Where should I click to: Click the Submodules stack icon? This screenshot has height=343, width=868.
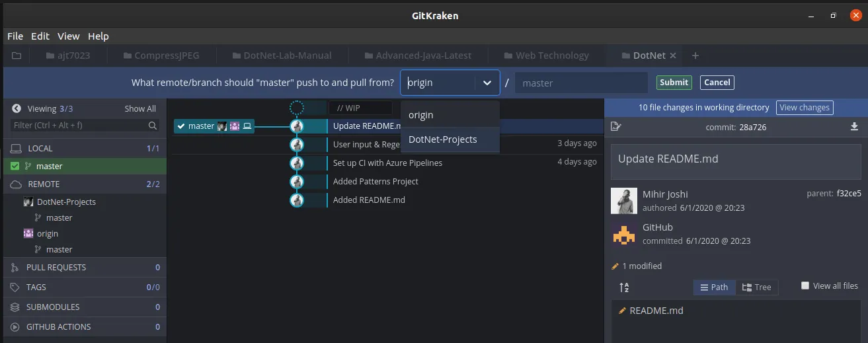15,307
